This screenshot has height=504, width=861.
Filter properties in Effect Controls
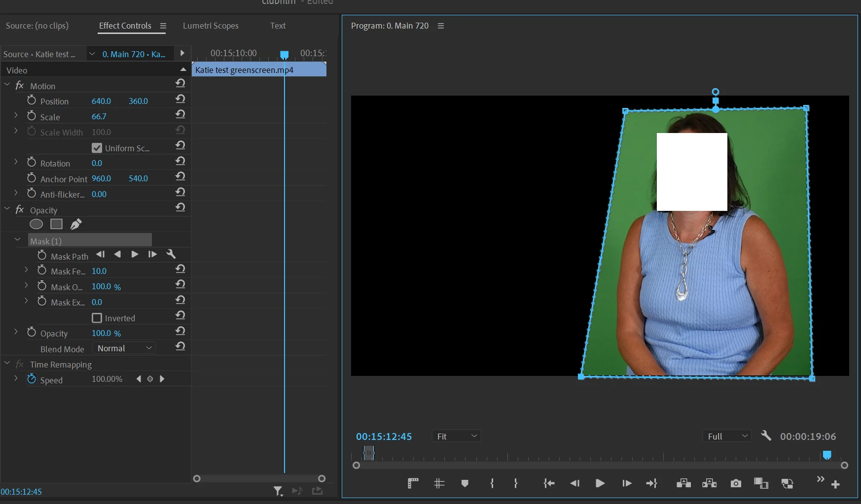click(278, 491)
